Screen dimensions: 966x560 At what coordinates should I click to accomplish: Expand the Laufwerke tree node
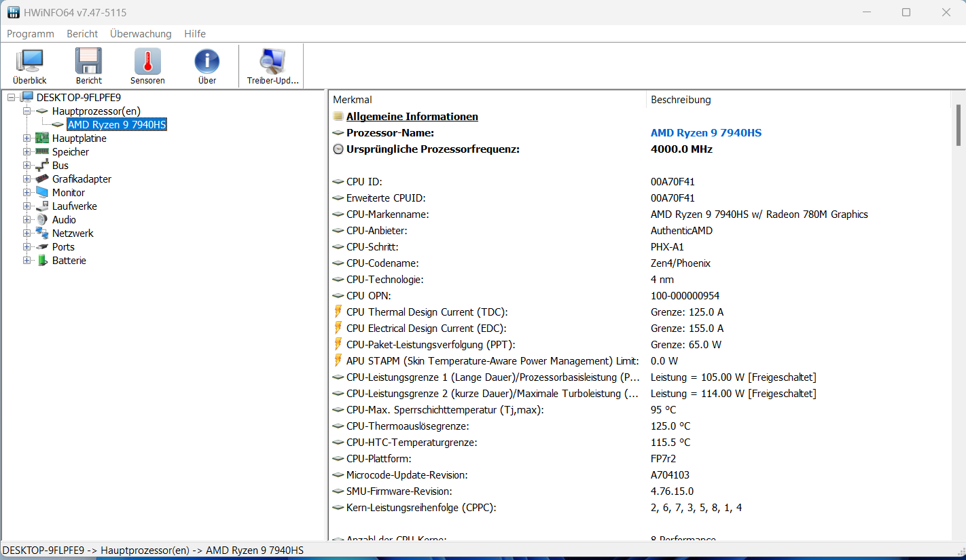pyautogui.click(x=27, y=206)
